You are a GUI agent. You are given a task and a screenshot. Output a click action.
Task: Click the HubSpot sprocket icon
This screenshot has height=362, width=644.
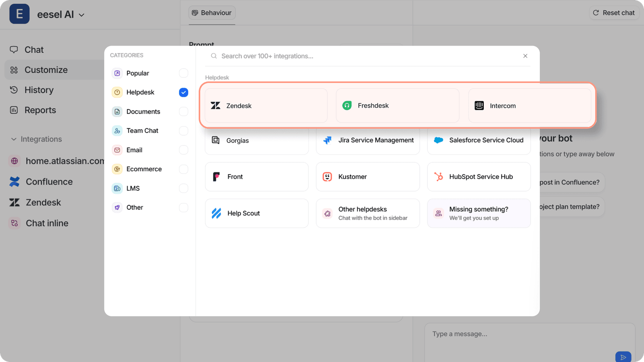[439, 177]
